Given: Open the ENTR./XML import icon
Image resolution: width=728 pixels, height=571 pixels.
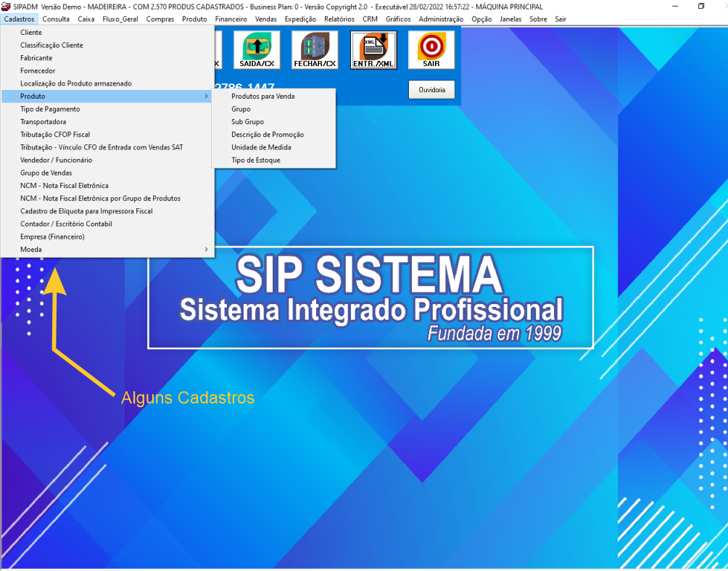Looking at the screenshot, I should click(x=373, y=50).
